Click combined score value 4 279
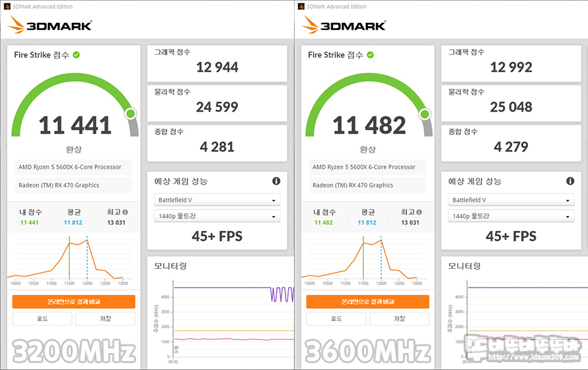This screenshot has height=370, width=588. [511, 147]
